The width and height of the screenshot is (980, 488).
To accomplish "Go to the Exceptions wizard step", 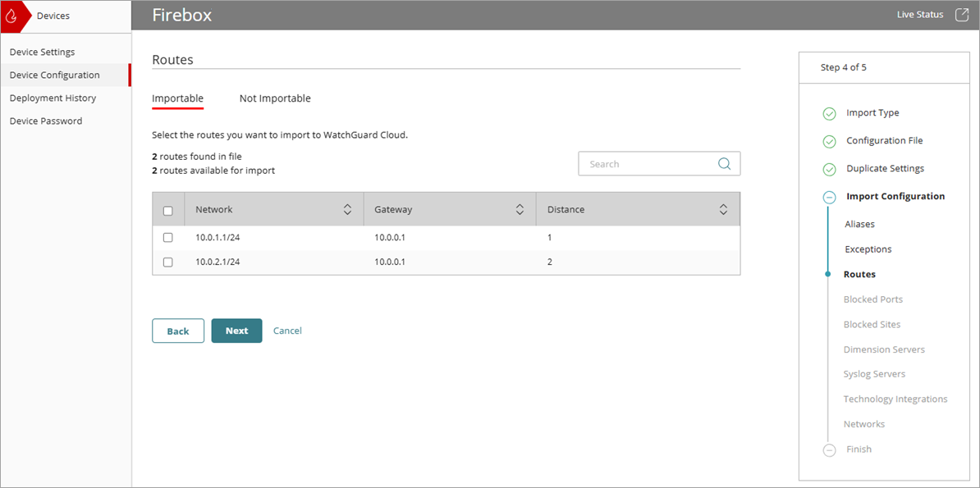I will pos(868,249).
